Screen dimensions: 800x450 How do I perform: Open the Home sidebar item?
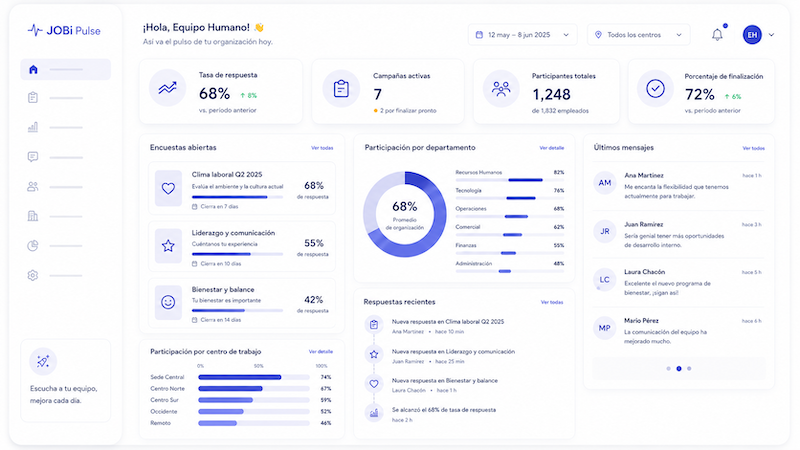[x=65, y=69]
